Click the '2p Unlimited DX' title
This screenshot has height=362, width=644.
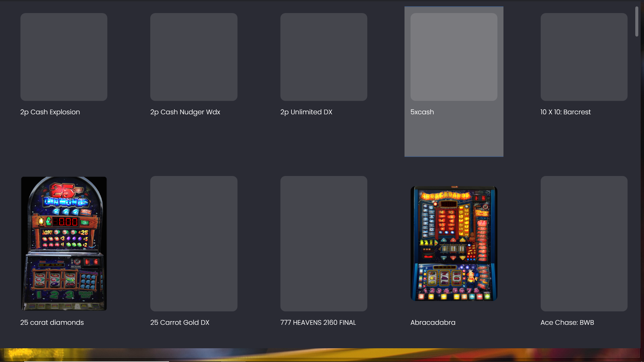click(306, 112)
